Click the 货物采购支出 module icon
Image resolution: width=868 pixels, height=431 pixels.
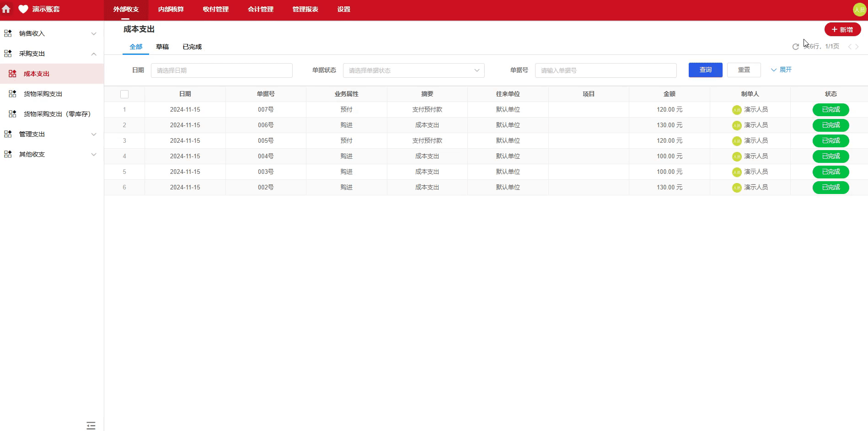(x=12, y=93)
